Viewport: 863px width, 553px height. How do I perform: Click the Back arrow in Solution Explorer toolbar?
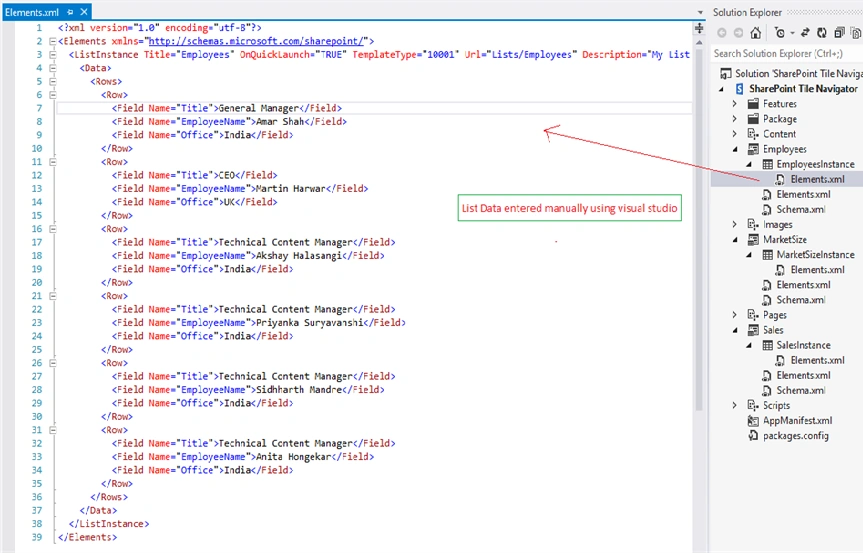coord(722,33)
